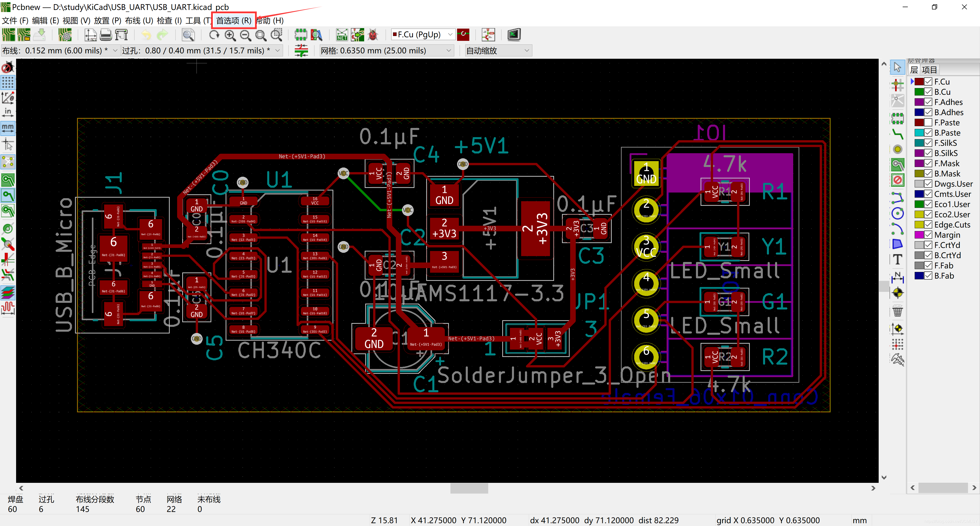Click the Print icon in toolbar

click(x=106, y=35)
